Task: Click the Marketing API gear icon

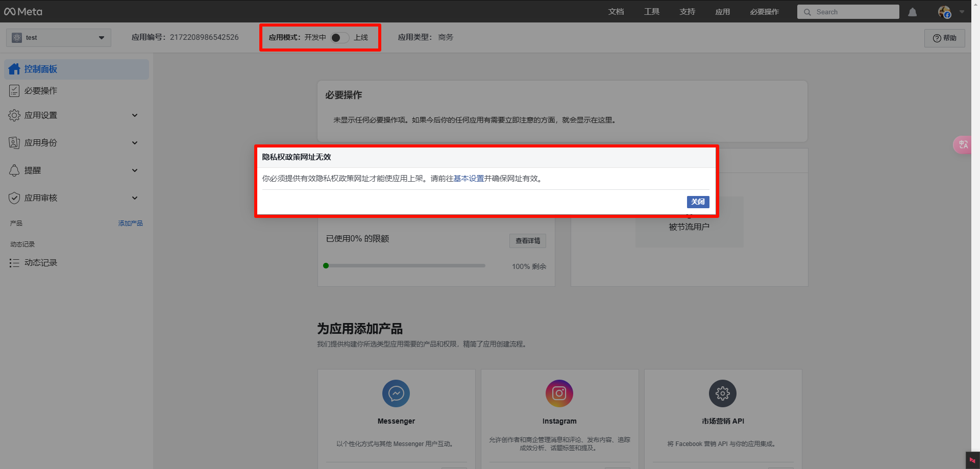Action: coord(723,393)
